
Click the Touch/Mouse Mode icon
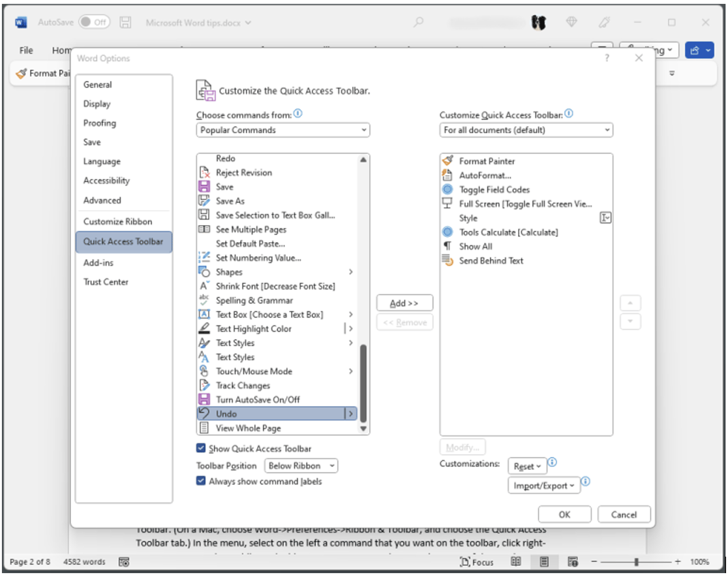204,371
